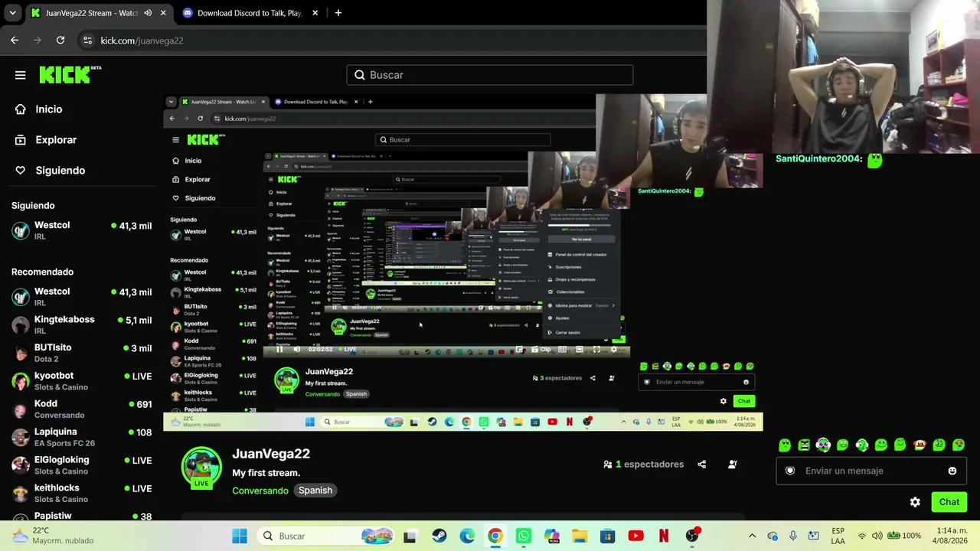Open BUTIsito Dota 2 channel in main sidebar

(x=81, y=353)
